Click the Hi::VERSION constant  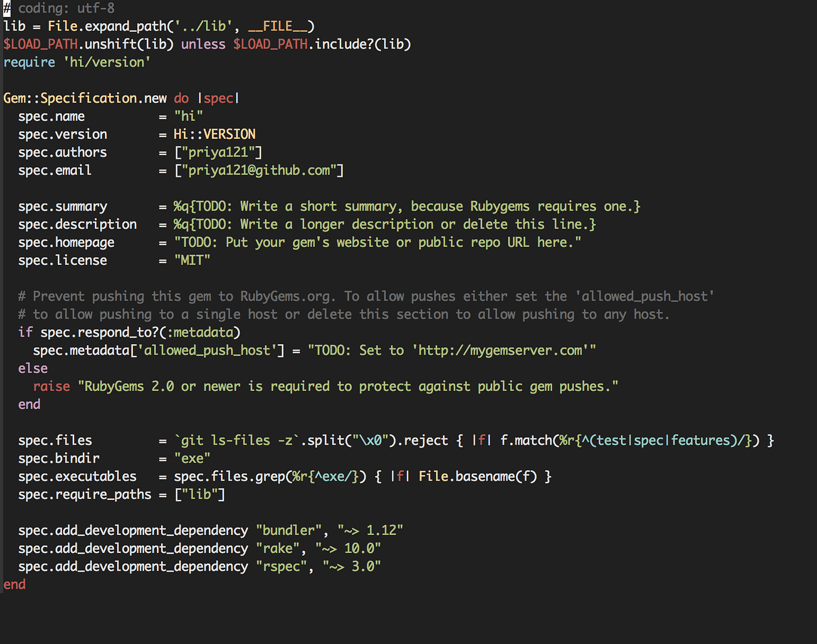(x=214, y=134)
